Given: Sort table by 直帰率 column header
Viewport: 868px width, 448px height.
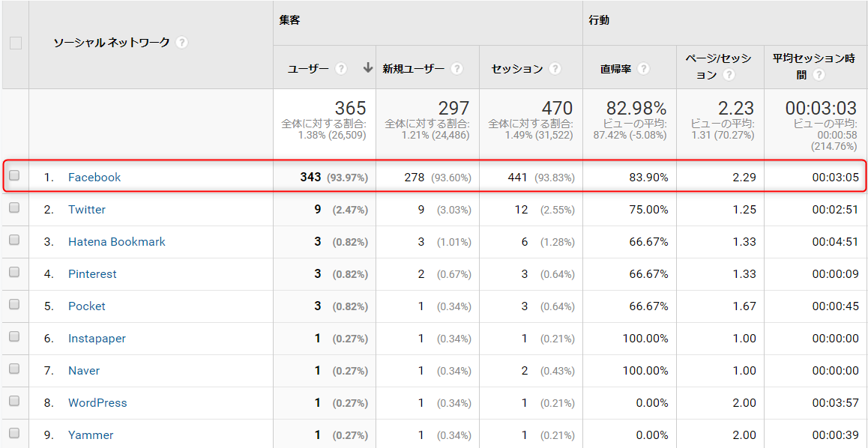Looking at the screenshot, I should [x=615, y=68].
